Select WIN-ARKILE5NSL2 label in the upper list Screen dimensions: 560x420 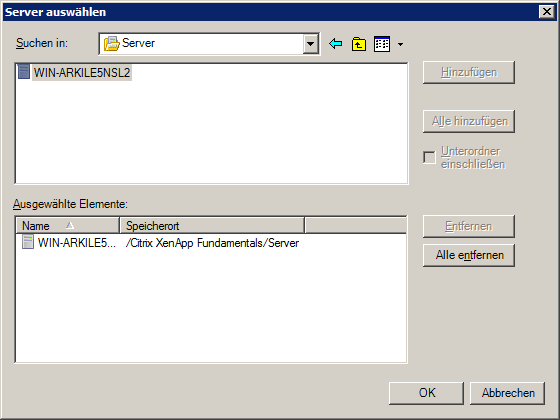click(x=82, y=72)
